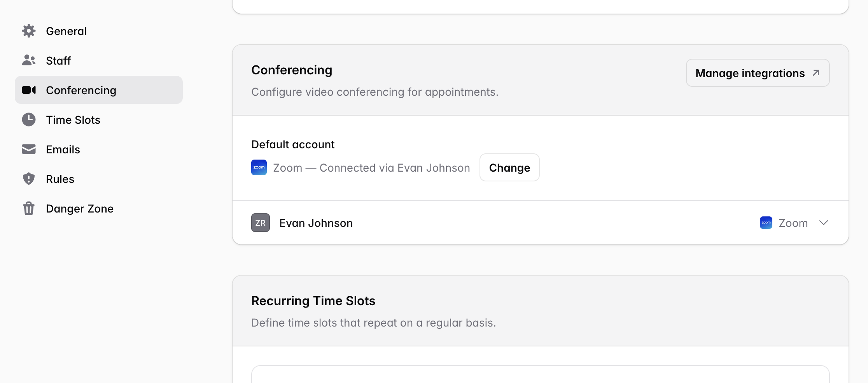The image size is (868, 383).
Task: Go to Time Slots settings
Action: pos(73,120)
